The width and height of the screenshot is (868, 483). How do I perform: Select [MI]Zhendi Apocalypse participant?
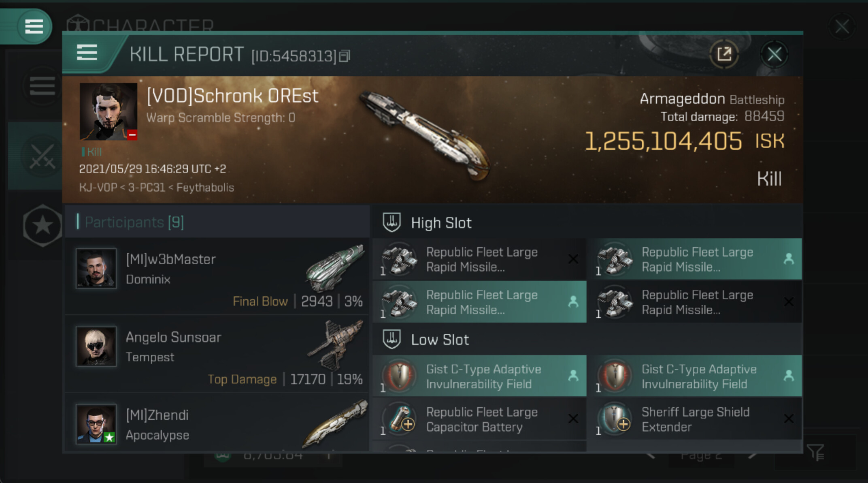[217, 425]
